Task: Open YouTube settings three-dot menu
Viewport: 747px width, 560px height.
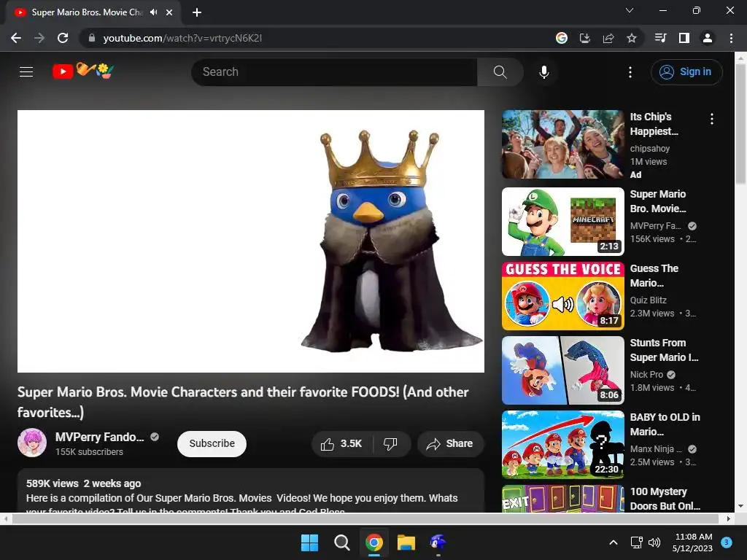Action: pos(630,72)
